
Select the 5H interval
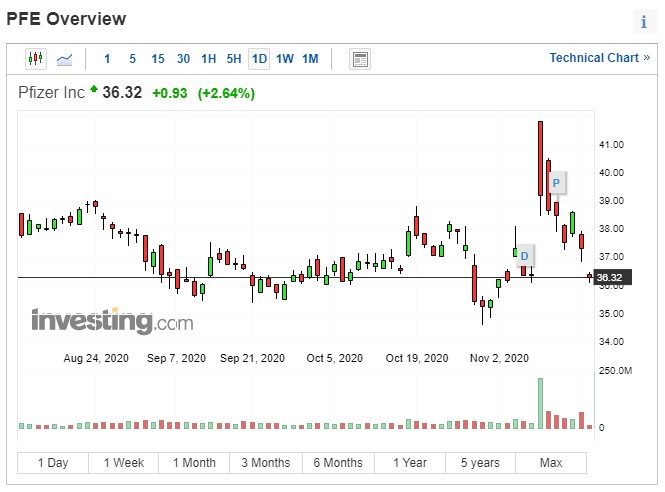[x=234, y=59]
